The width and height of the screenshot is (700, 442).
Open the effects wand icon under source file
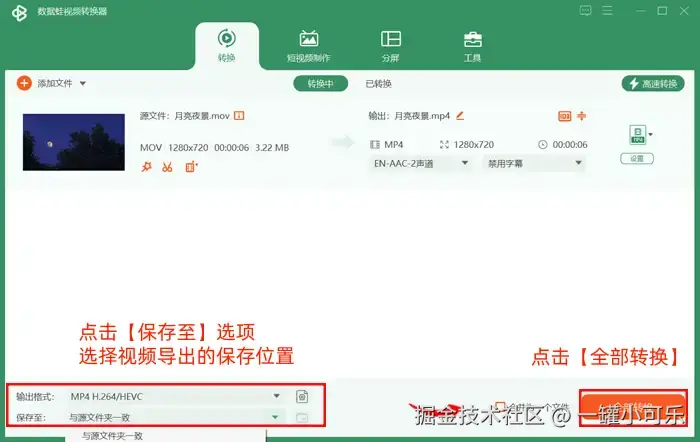click(x=146, y=167)
